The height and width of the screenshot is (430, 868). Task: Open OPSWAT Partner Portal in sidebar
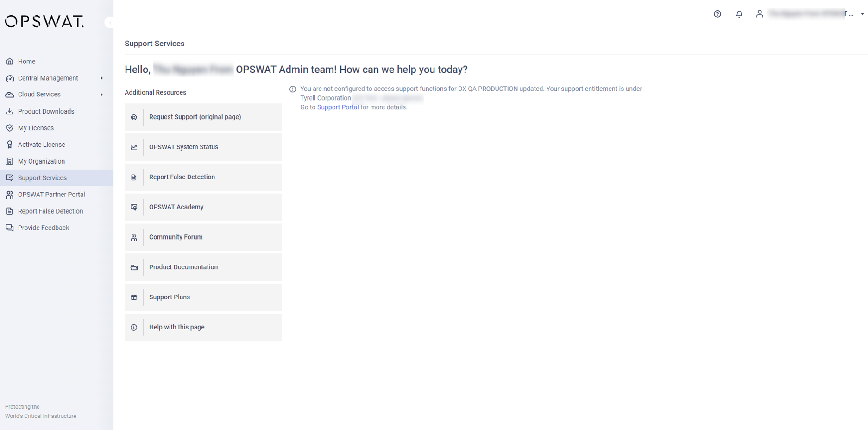point(57,195)
